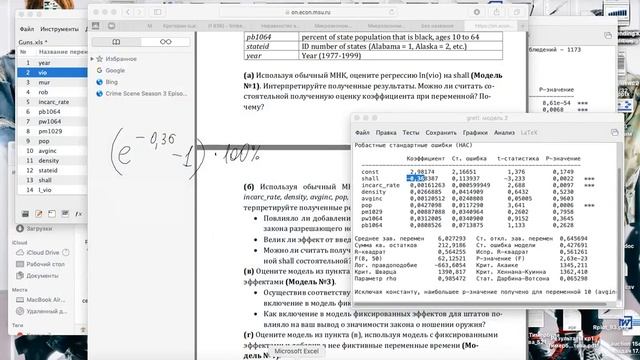Click gretl edit script (pencil) icon
The image size is (640, 360).
point(39,213)
